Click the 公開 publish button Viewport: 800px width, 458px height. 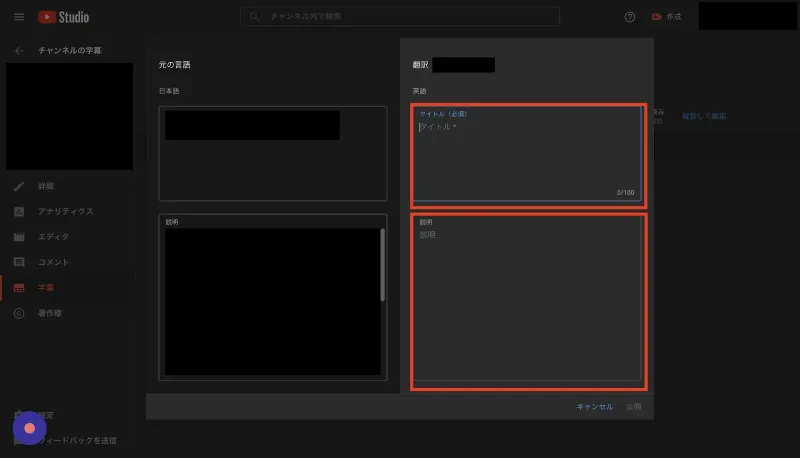click(634, 406)
